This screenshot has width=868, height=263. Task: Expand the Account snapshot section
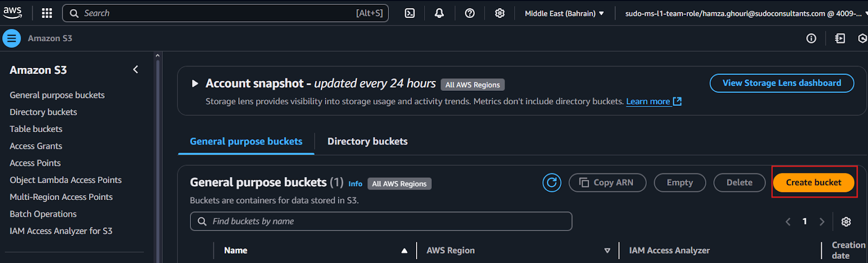[x=195, y=84]
